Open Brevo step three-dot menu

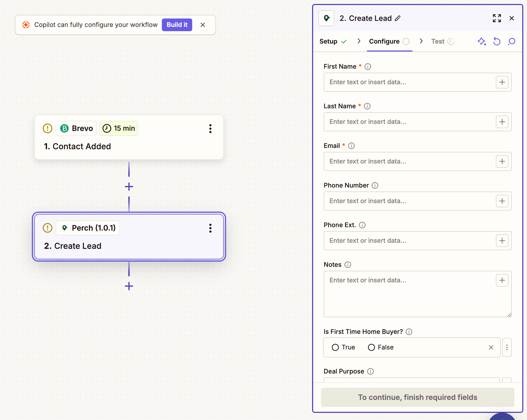pos(210,129)
